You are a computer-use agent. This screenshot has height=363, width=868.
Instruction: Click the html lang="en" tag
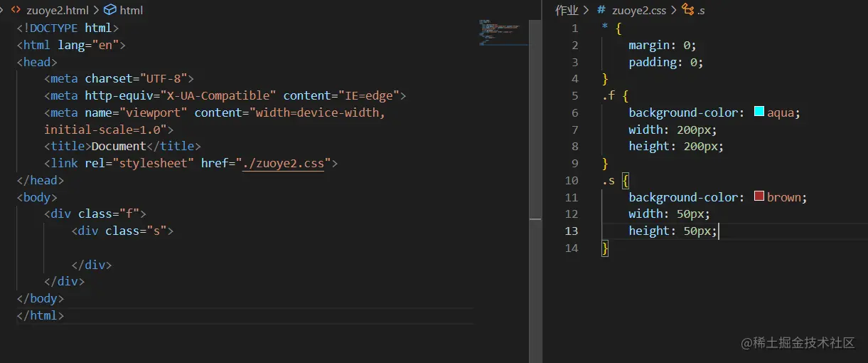coord(71,45)
